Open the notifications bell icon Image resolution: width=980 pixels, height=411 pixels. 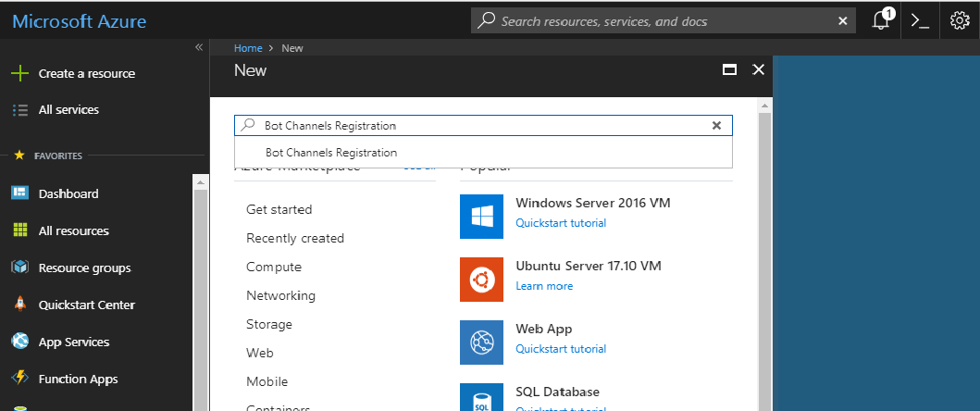(x=881, y=20)
